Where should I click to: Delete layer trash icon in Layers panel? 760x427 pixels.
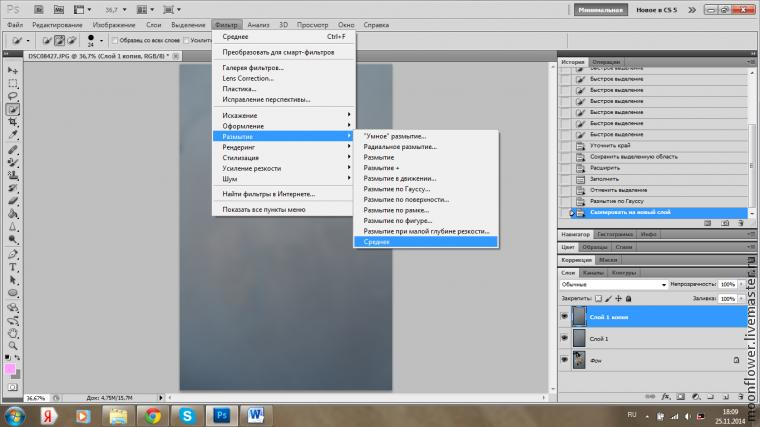tap(741, 396)
